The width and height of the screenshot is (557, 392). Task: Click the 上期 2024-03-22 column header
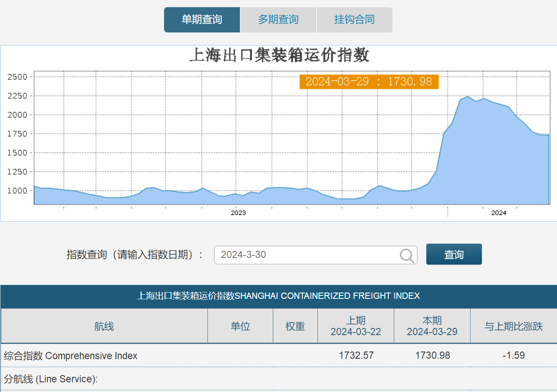click(x=356, y=325)
